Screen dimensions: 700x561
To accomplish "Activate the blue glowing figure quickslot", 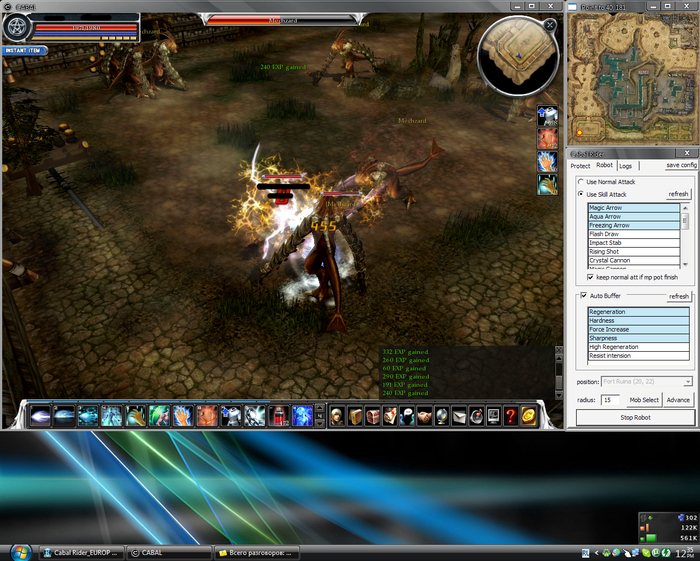I will [302, 416].
